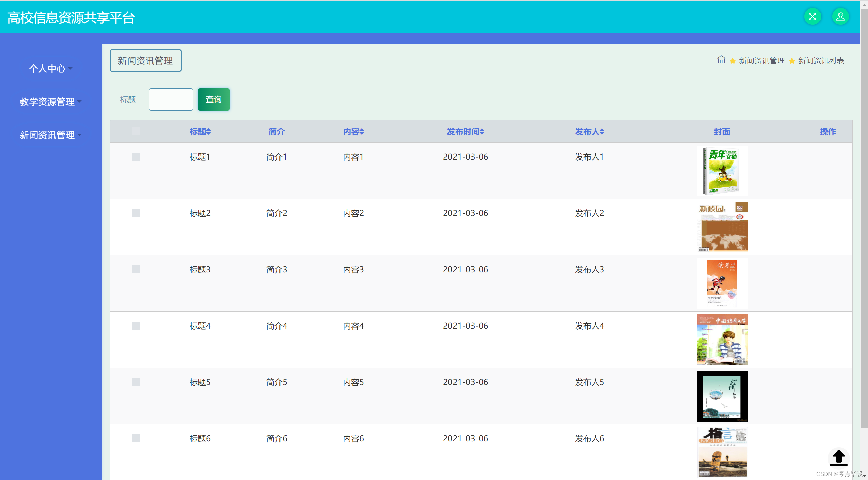Click the 标题6 cell
Image resolution: width=868 pixels, height=480 pixels.
200,439
